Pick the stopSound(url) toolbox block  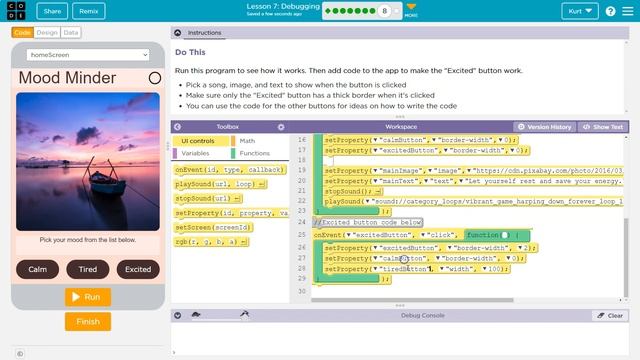pyautogui.click(x=209, y=198)
